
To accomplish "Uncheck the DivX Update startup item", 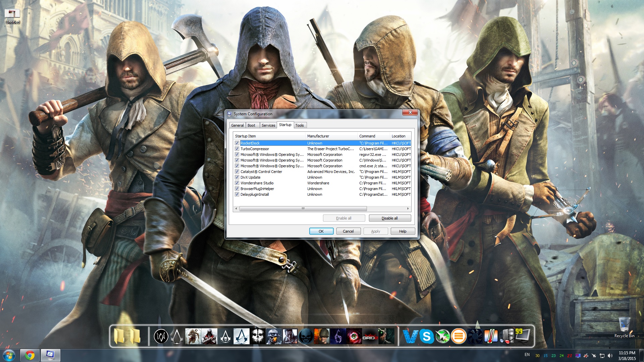I will click(237, 177).
